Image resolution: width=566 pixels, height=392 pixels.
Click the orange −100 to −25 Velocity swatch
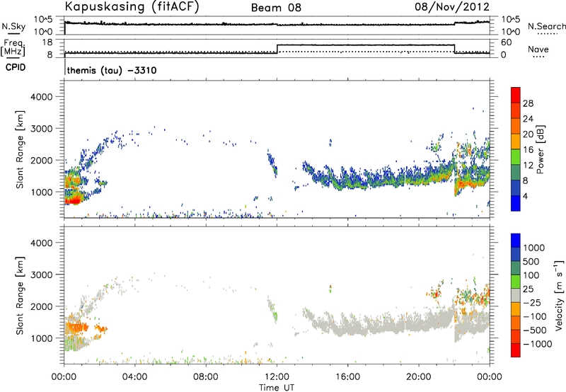click(516, 309)
